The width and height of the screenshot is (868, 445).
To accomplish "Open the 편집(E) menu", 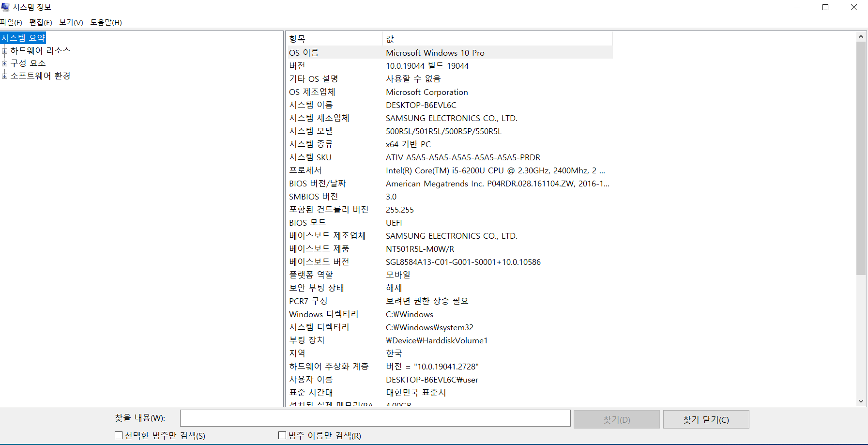I will coord(41,22).
